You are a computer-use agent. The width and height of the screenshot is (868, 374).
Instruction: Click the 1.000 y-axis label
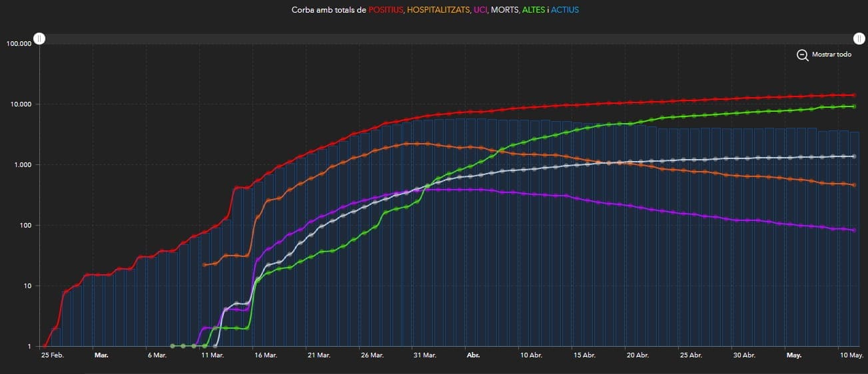tap(23, 165)
